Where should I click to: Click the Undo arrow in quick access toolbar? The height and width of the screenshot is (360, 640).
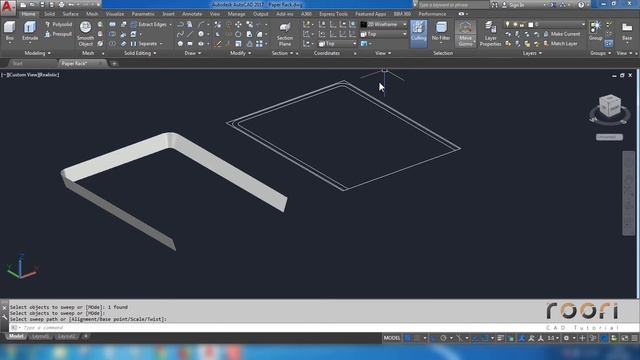[71, 5]
